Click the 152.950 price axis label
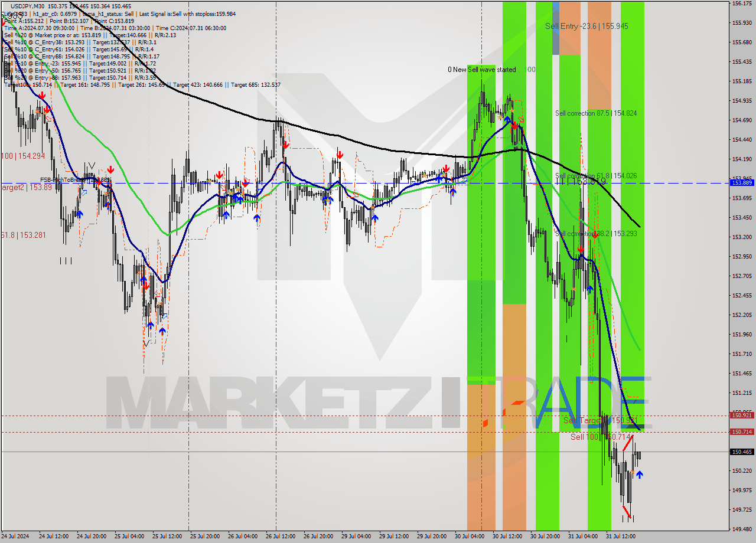This screenshot has height=543, width=756. 742,257
